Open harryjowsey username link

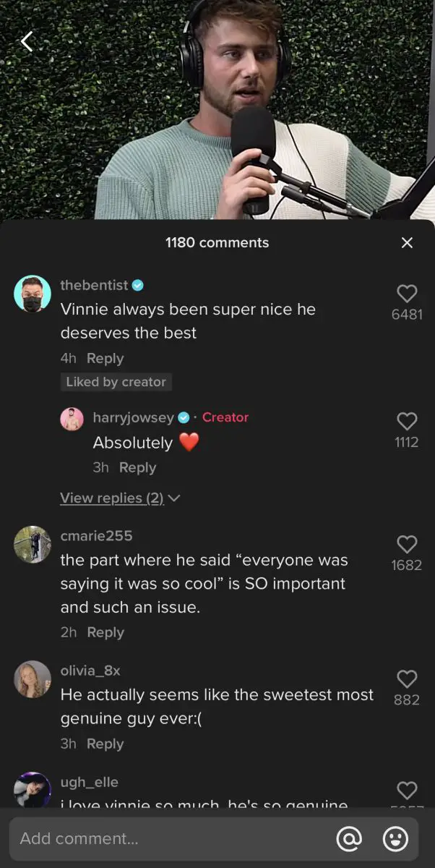point(134,417)
